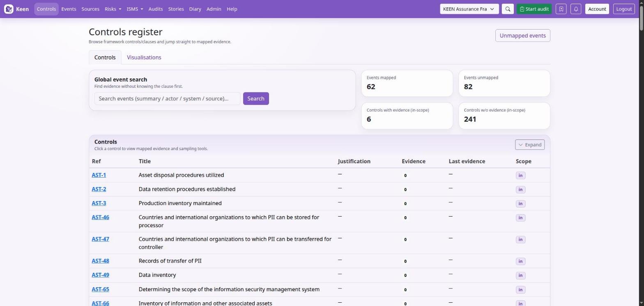Open control AST-49 link
The image size is (644, 306).
pos(100,275)
